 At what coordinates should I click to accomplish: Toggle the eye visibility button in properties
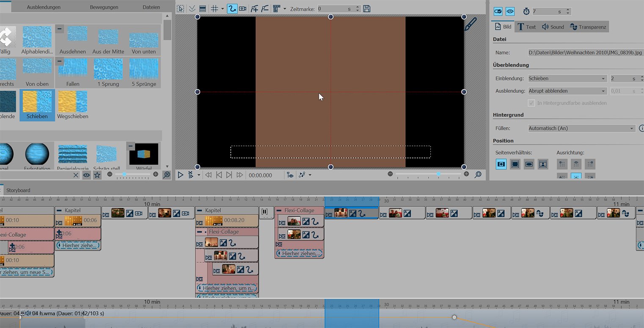tap(510, 11)
